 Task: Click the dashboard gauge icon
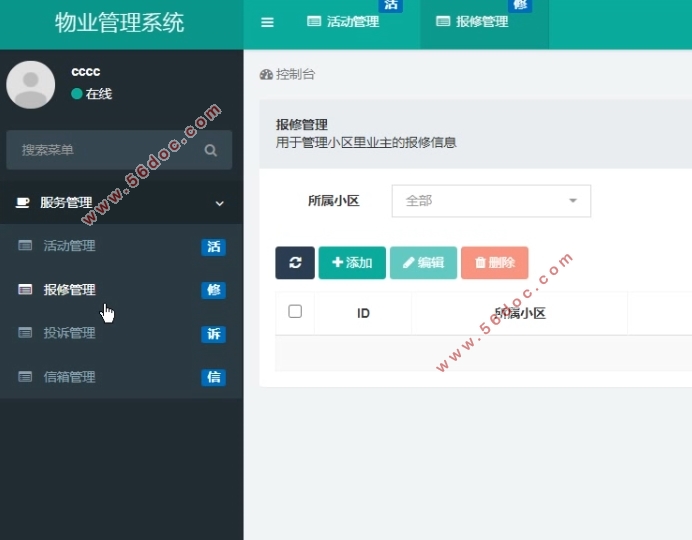pyautogui.click(x=266, y=75)
